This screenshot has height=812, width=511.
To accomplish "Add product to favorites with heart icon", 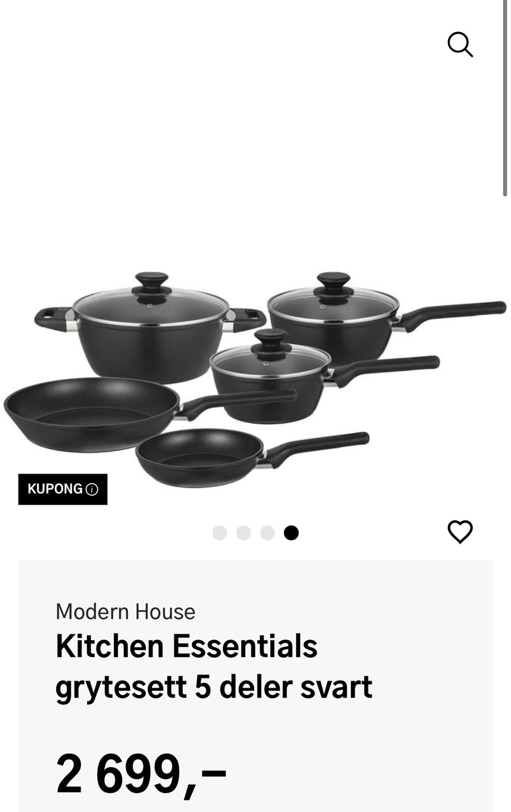I will 460,532.
